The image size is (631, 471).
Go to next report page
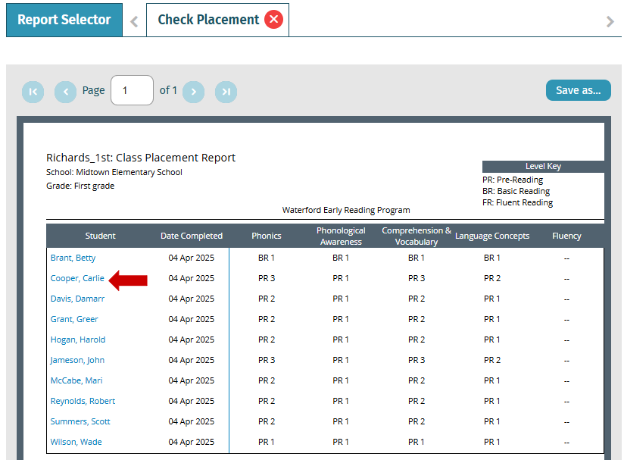(x=194, y=92)
